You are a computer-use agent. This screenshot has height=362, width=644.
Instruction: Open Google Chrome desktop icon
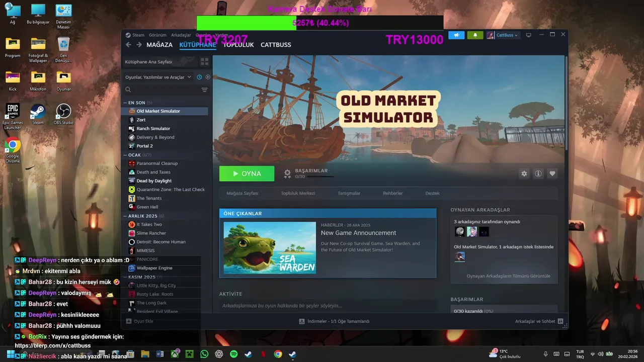[13, 150]
